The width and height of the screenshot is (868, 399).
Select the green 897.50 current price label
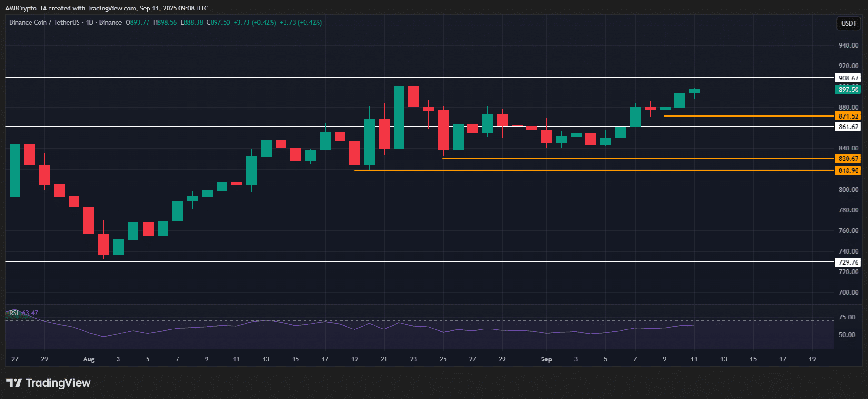coord(848,90)
